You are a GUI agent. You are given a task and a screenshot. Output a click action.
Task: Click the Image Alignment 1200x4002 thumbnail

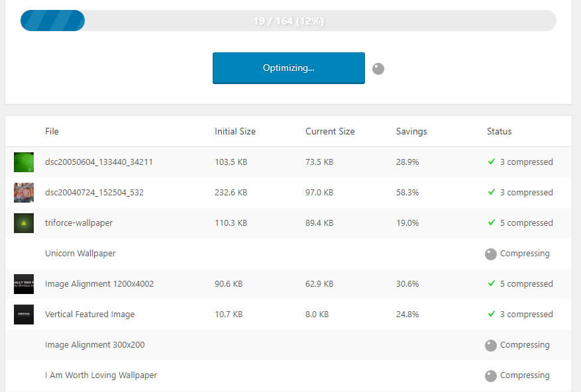24,284
